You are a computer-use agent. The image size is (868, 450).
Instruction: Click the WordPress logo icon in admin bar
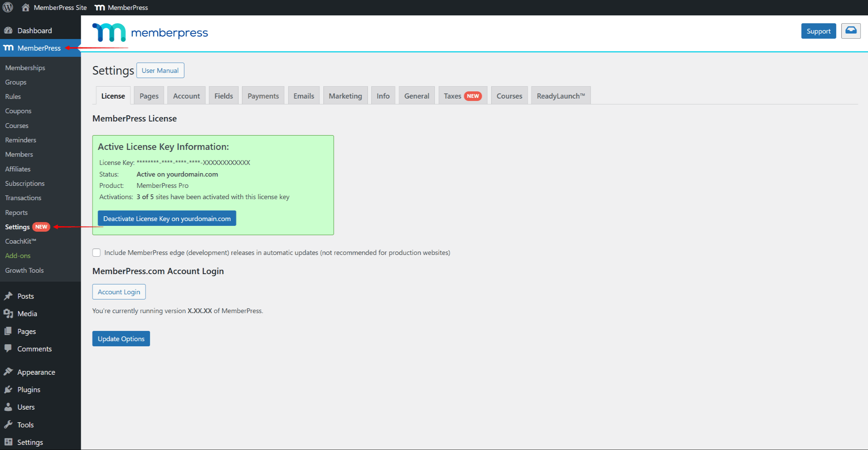coord(8,7)
